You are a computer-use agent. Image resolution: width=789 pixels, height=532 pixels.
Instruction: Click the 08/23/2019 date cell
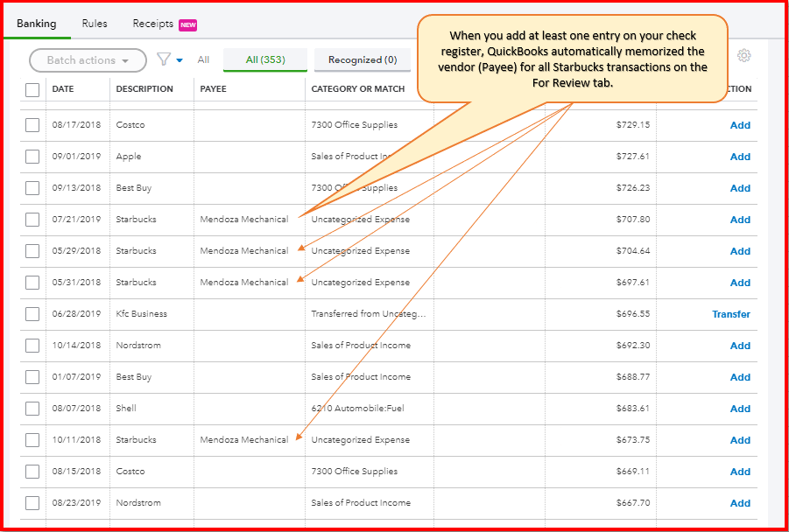[76, 503]
